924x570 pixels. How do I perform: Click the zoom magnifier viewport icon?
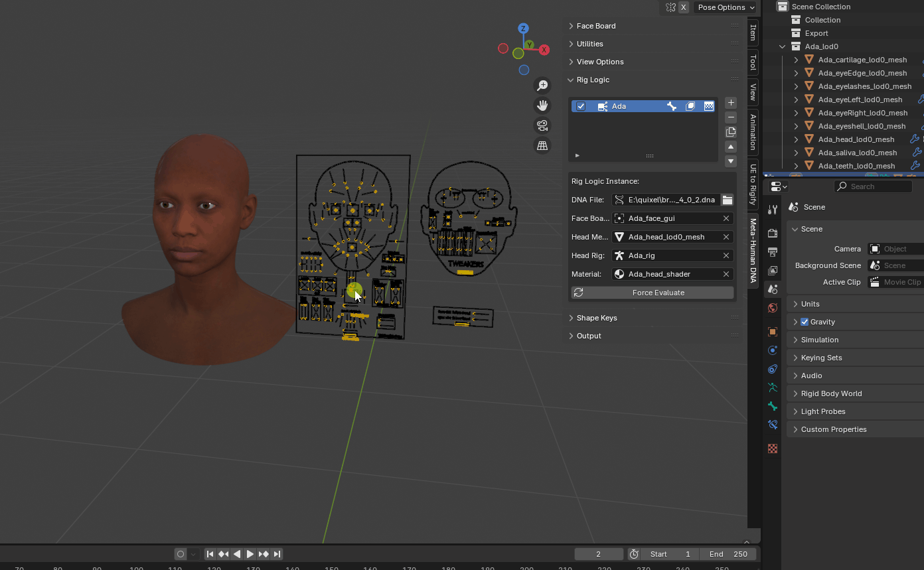click(542, 86)
